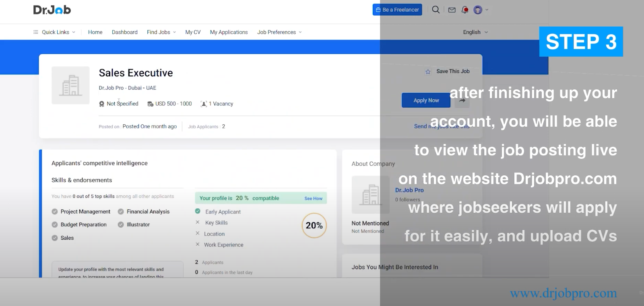Click the 1 Vacancy person icon

204,104
